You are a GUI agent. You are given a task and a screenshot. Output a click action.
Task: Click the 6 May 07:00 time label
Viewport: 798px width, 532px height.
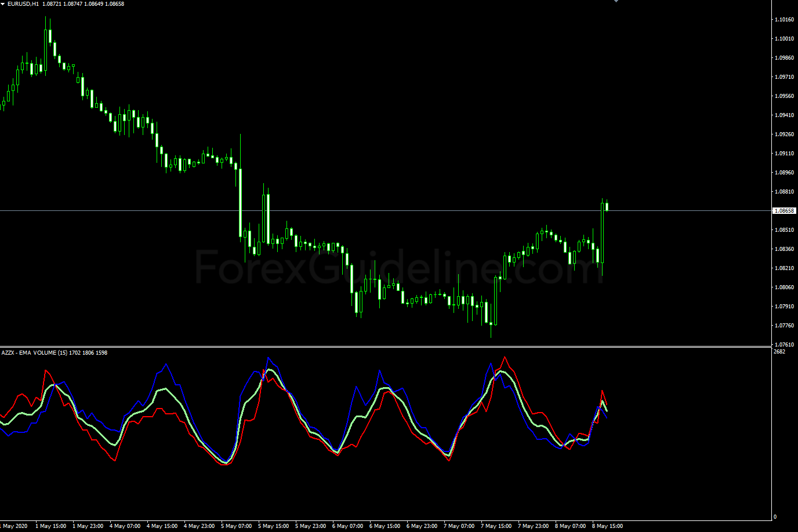tap(347, 526)
